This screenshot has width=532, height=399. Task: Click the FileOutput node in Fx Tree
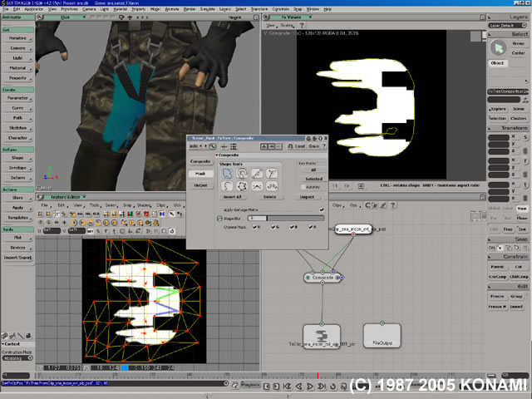pos(382,336)
